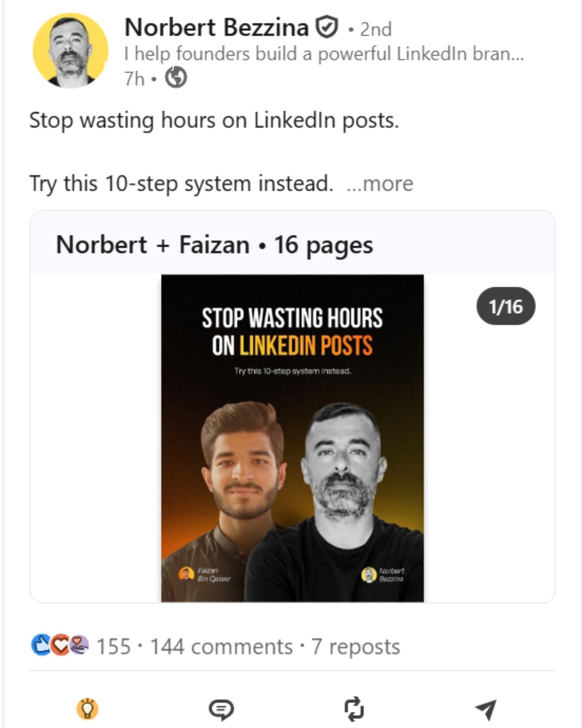Click the insightful lightbulb reaction button
582x728 pixels.
point(88,709)
